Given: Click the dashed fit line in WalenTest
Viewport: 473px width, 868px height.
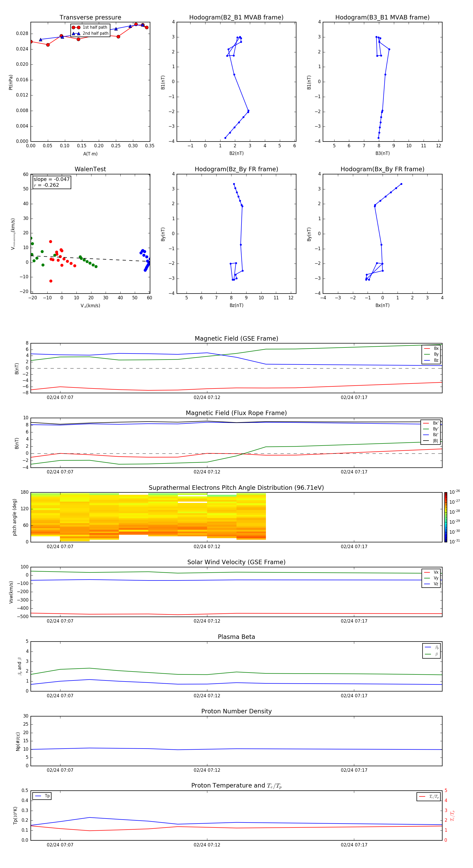Looking at the screenshot, I should [90, 259].
